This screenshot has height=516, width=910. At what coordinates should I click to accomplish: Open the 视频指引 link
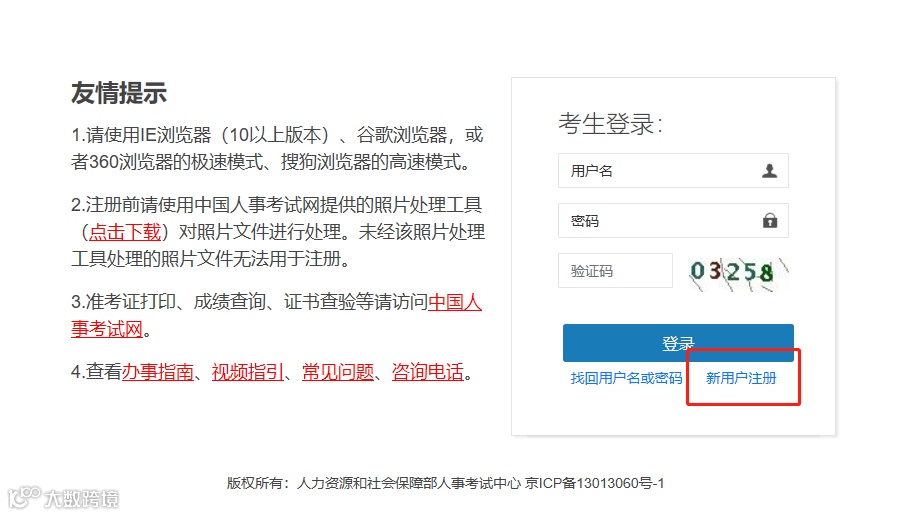click(x=247, y=372)
